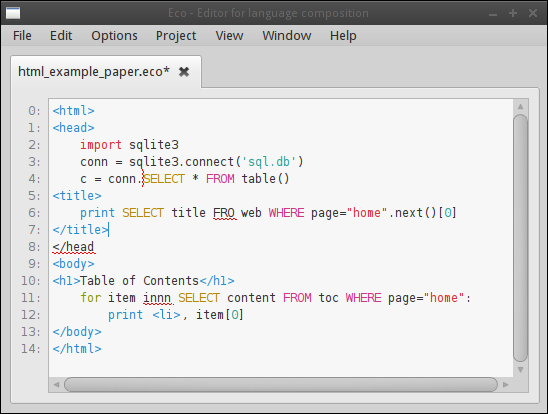Open the File menu
The width and height of the screenshot is (548, 414).
[x=22, y=36]
